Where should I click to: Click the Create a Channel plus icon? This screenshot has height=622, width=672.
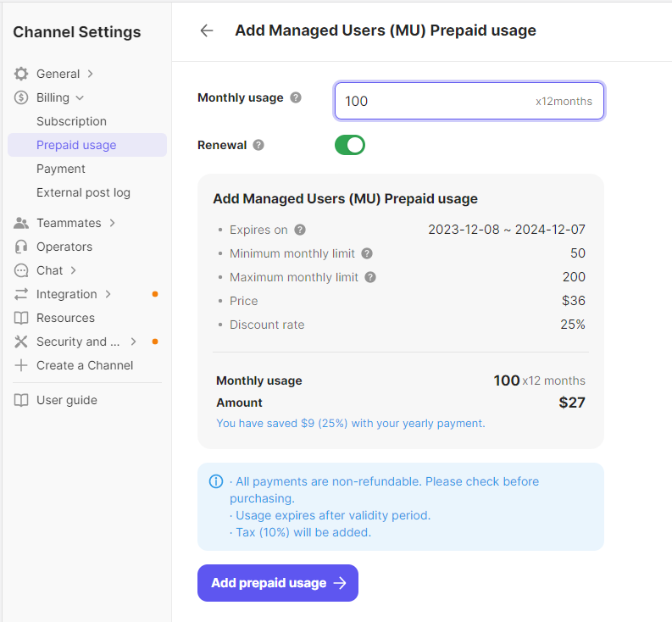(x=21, y=365)
